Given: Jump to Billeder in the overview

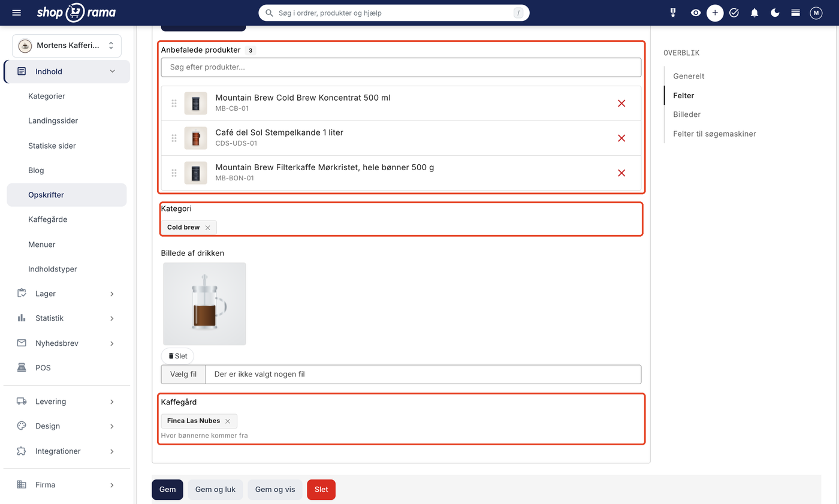Looking at the screenshot, I should [687, 114].
